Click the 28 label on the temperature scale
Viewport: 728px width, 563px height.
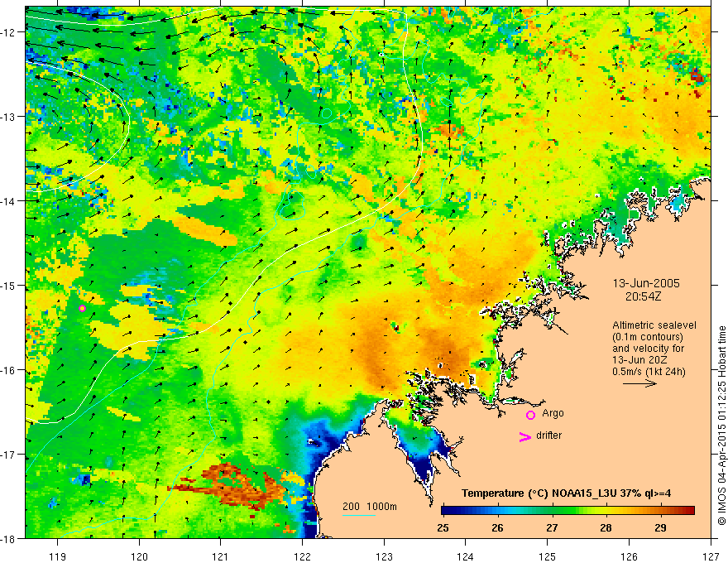[x=606, y=527]
